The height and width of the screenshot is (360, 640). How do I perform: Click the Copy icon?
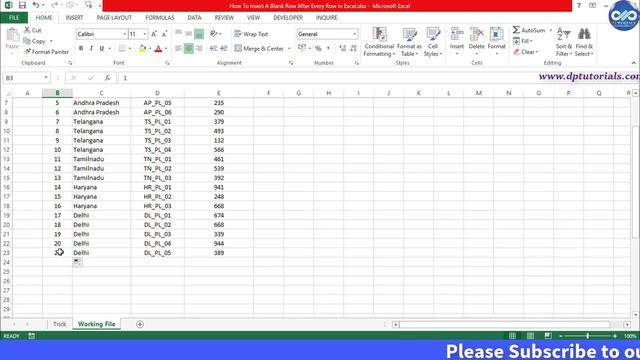[x=27, y=41]
